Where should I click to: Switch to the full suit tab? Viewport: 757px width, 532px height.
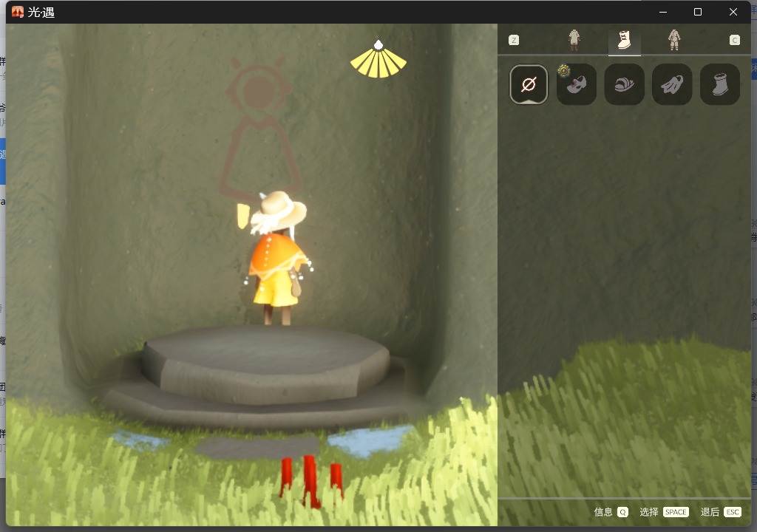[x=674, y=40]
